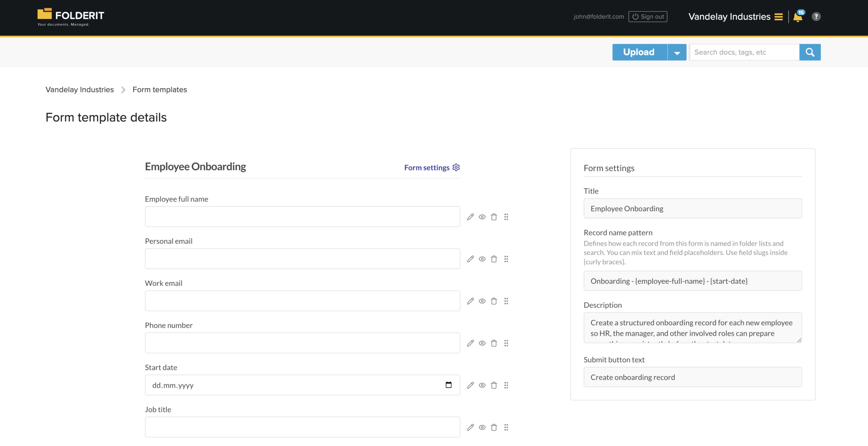Delete the Work email field
868x446 pixels.
[494, 301]
